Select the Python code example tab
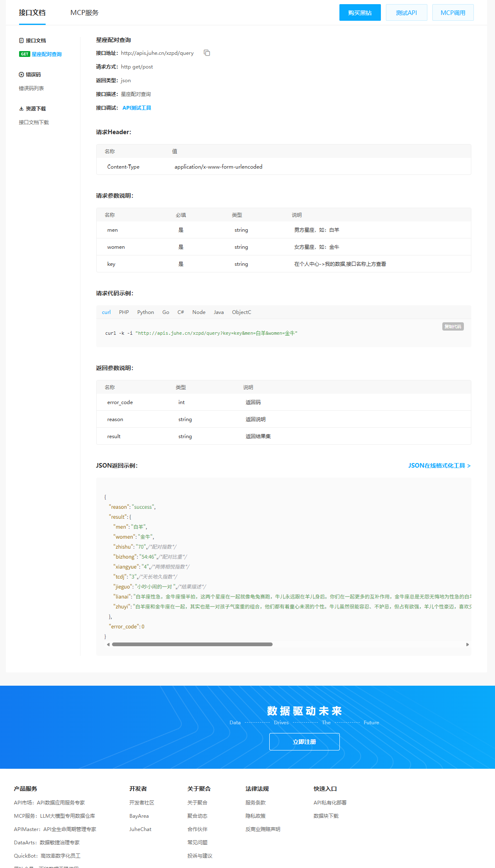495x868 pixels. point(146,312)
